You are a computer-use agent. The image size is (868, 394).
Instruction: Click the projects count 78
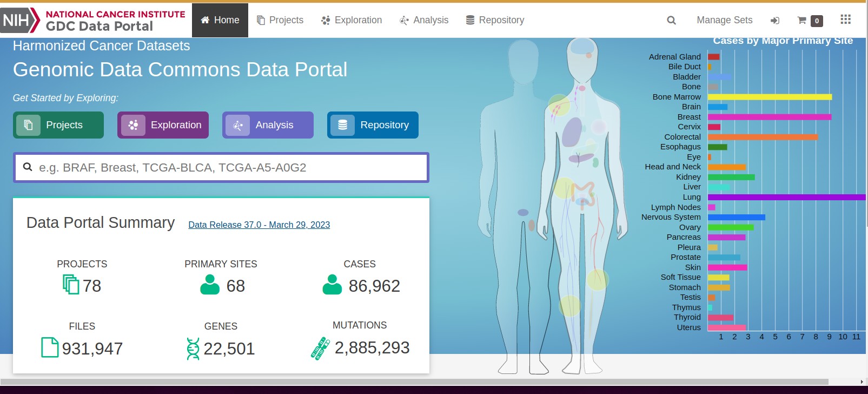pos(92,286)
